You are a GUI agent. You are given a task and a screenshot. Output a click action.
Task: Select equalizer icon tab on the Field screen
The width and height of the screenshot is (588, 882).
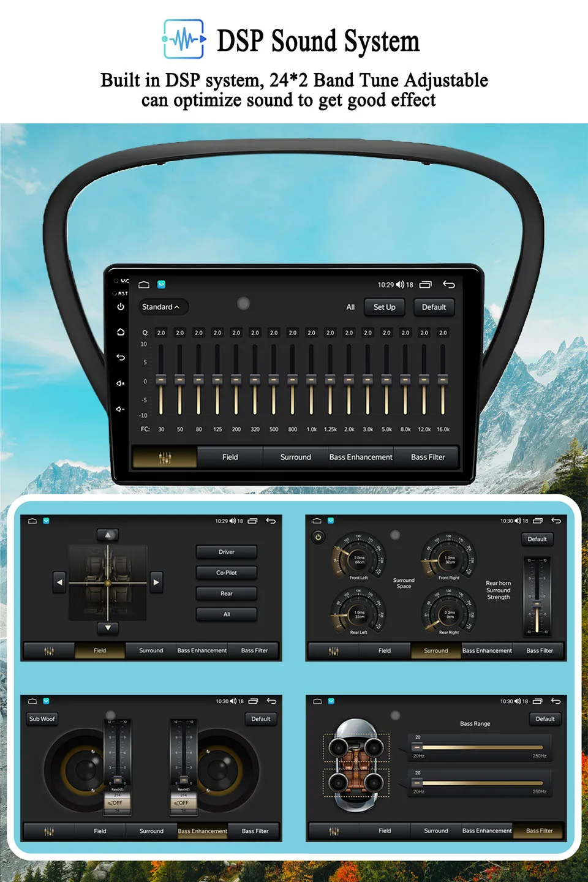(x=49, y=650)
